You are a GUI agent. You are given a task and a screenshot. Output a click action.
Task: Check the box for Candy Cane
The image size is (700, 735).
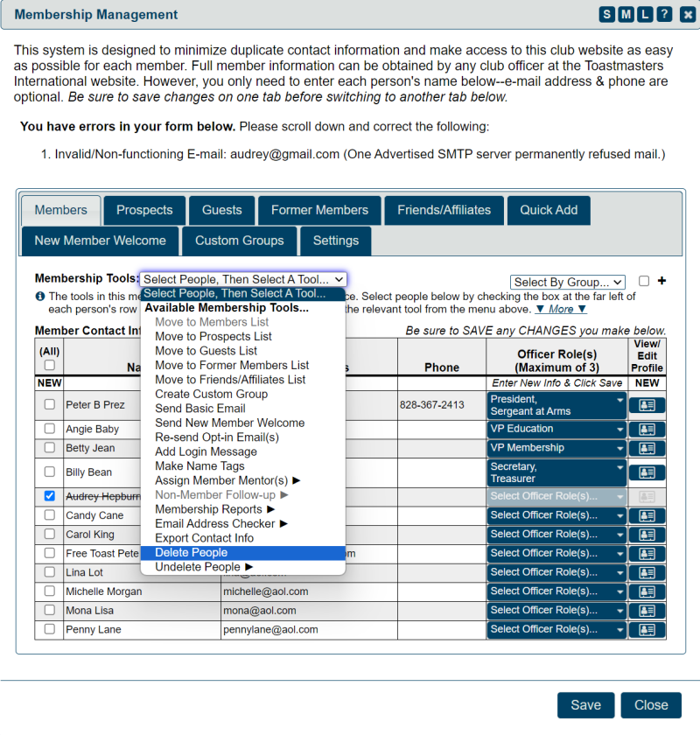[x=49, y=514]
